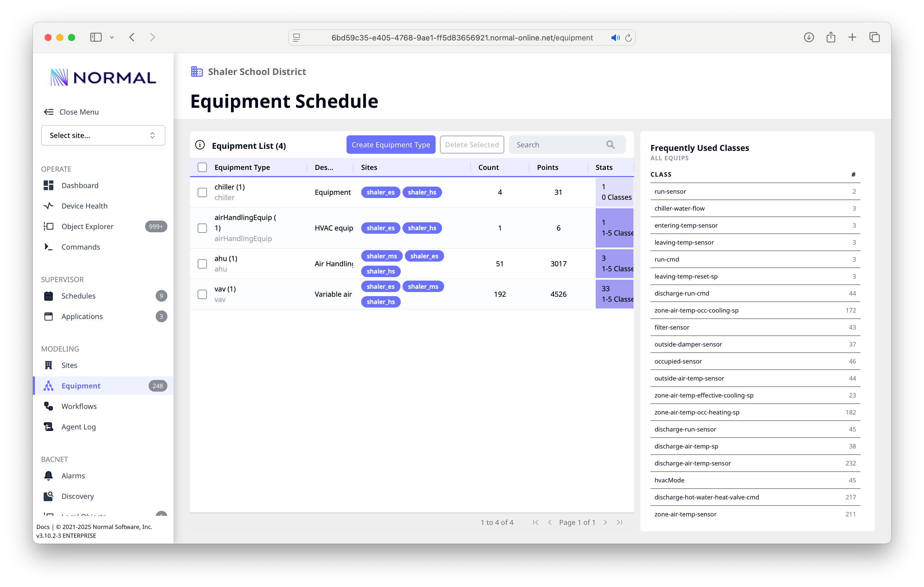Toggle the select-all checkbox in table header
Viewport: 924px width, 587px height.
click(x=202, y=167)
